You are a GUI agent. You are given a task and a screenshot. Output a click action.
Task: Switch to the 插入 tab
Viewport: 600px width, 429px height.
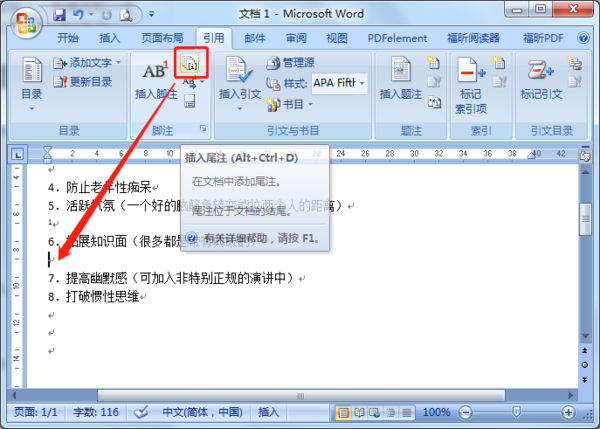coord(110,38)
